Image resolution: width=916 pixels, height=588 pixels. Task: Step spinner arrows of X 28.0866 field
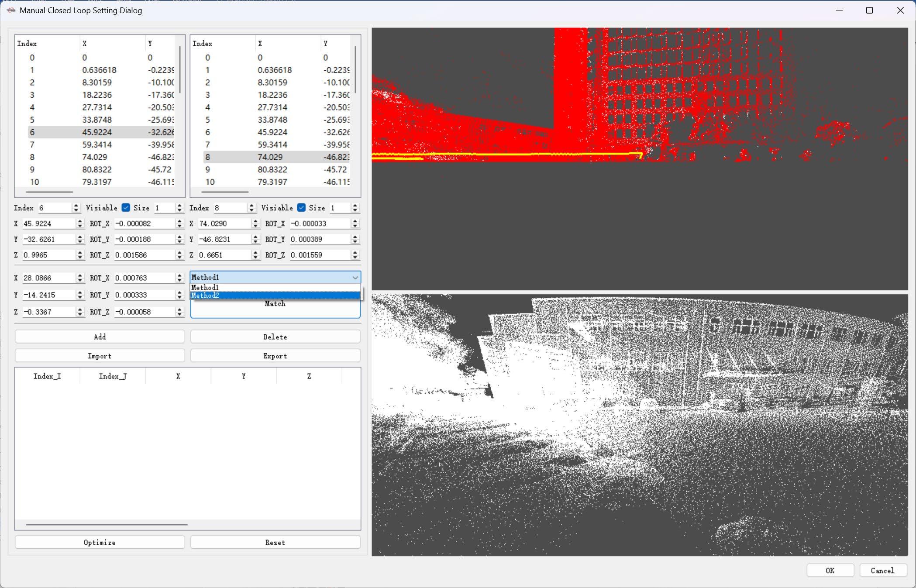79,278
